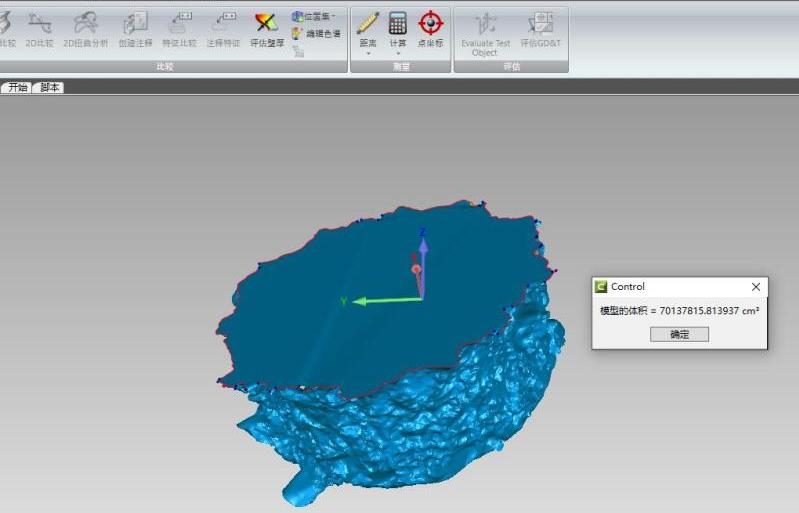Click the 2D比较 comparison tool icon
The height and width of the screenshot is (513, 799).
click(40, 29)
